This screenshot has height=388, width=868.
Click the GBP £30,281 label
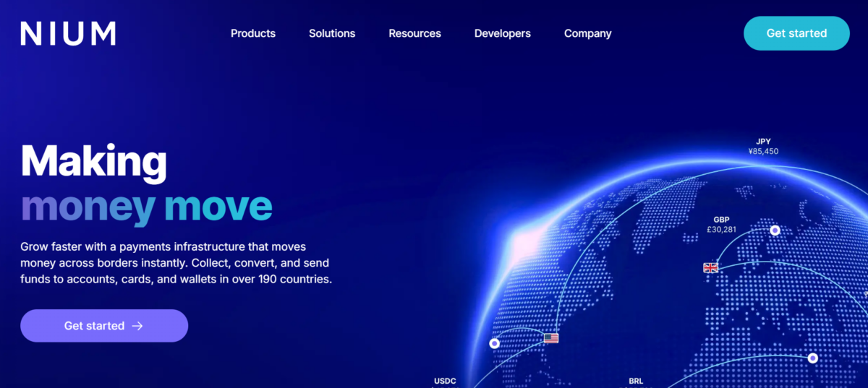point(721,225)
